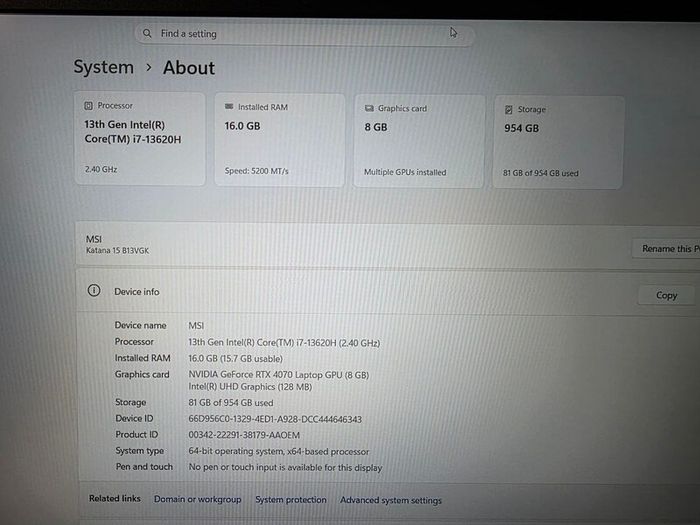Click the Installed RAM icon
The height and width of the screenshot is (525, 700).
[x=229, y=107]
